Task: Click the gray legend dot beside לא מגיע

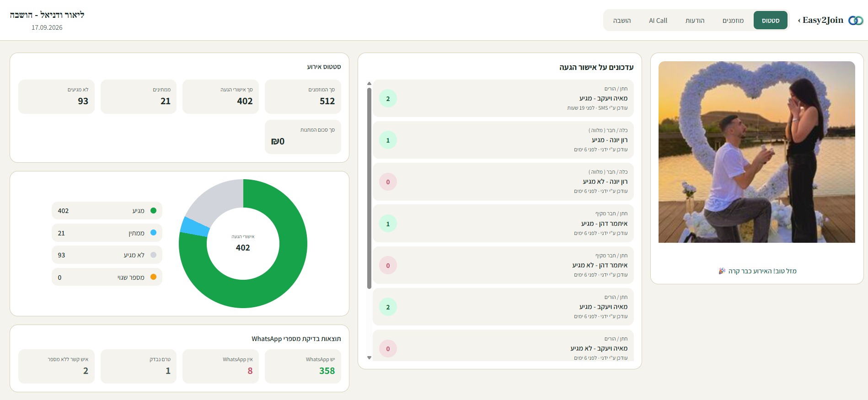Action: pyautogui.click(x=153, y=255)
